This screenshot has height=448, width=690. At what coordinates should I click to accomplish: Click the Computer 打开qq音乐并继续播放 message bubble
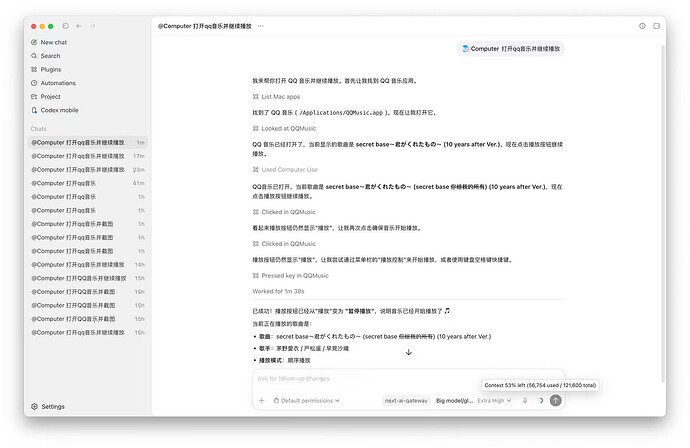[x=510, y=49]
